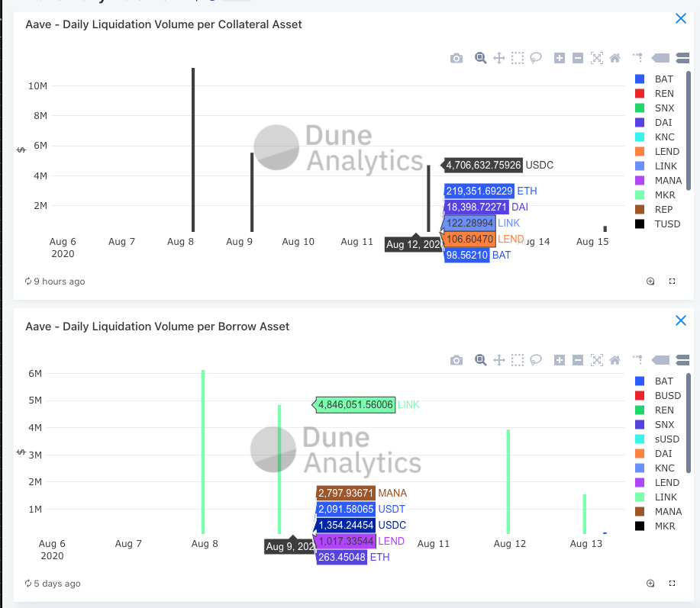Toggle REN series in Collateral Asset legend
Viewport: 700px width, 608px height.
(x=654, y=94)
